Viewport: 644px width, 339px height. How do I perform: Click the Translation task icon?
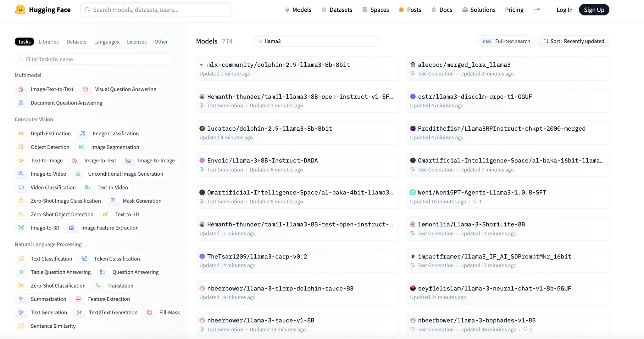click(98, 286)
